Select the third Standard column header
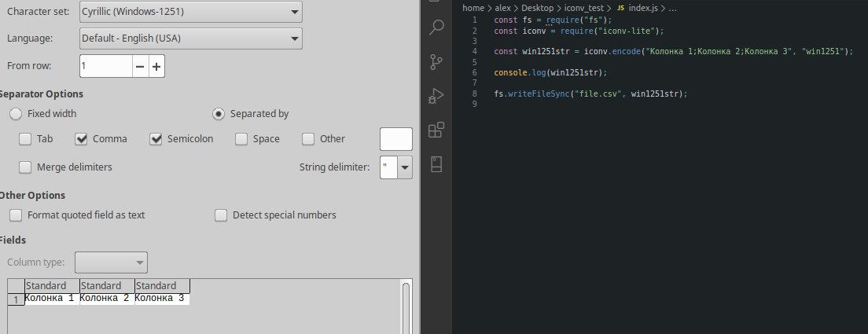Viewport: 868px width, 334px height. tap(162, 286)
